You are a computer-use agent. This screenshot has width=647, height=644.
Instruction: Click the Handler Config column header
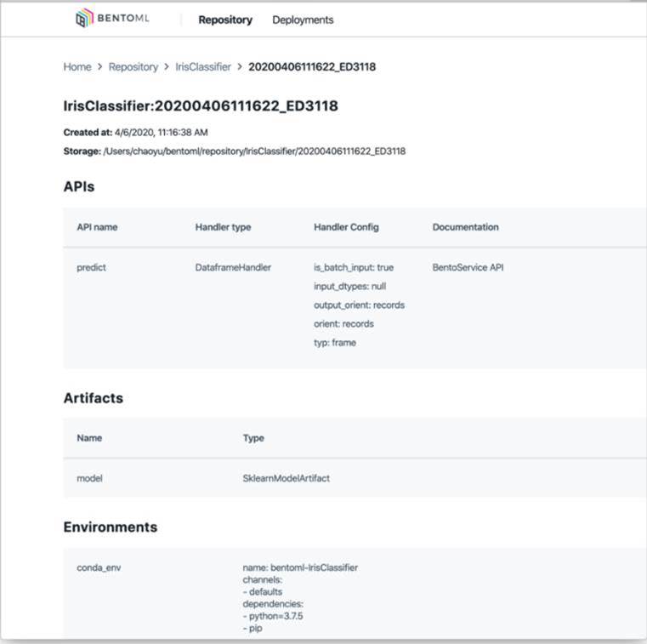coord(346,227)
